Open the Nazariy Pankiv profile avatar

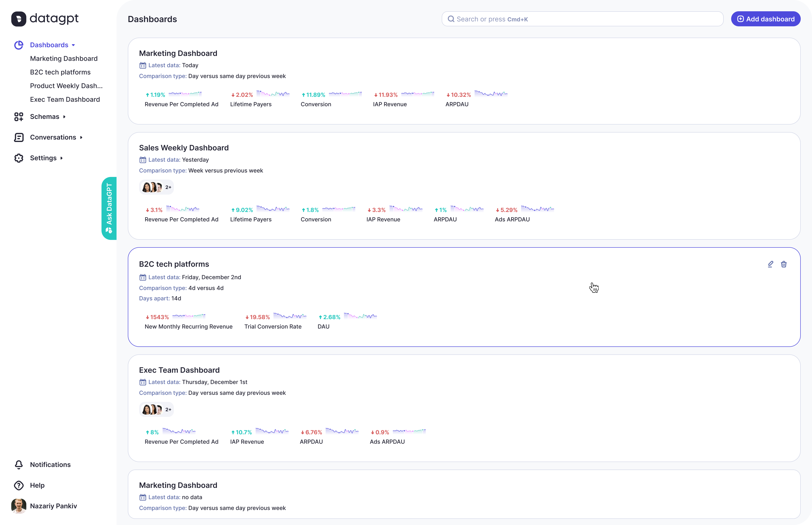tap(19, 506)
